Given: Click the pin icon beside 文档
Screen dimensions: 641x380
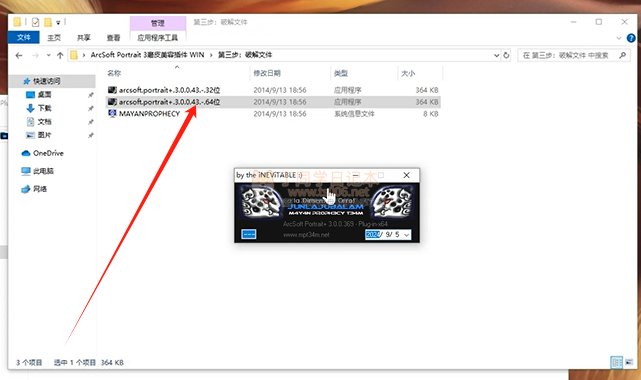Looking at the screenshot, I should point(90,122).
